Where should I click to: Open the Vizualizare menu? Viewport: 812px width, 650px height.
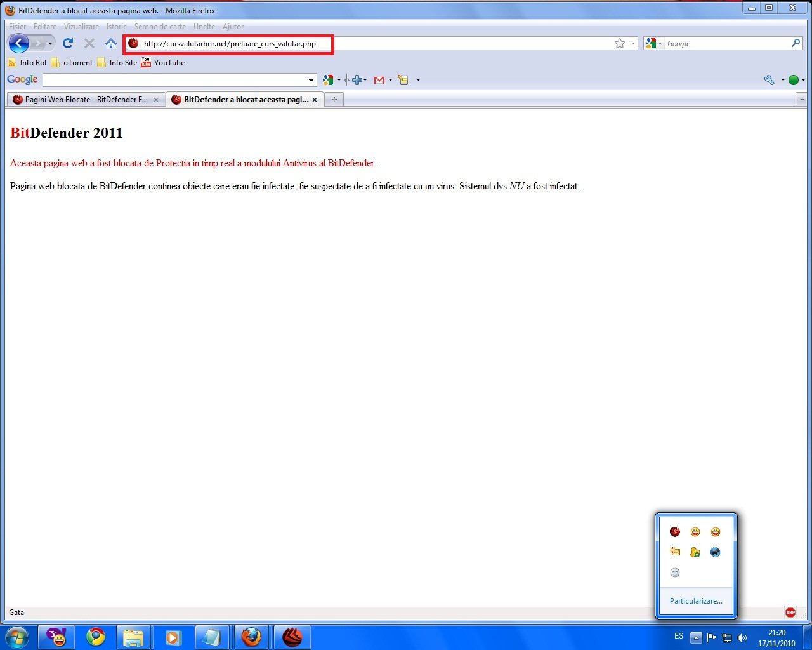[81, 27]
